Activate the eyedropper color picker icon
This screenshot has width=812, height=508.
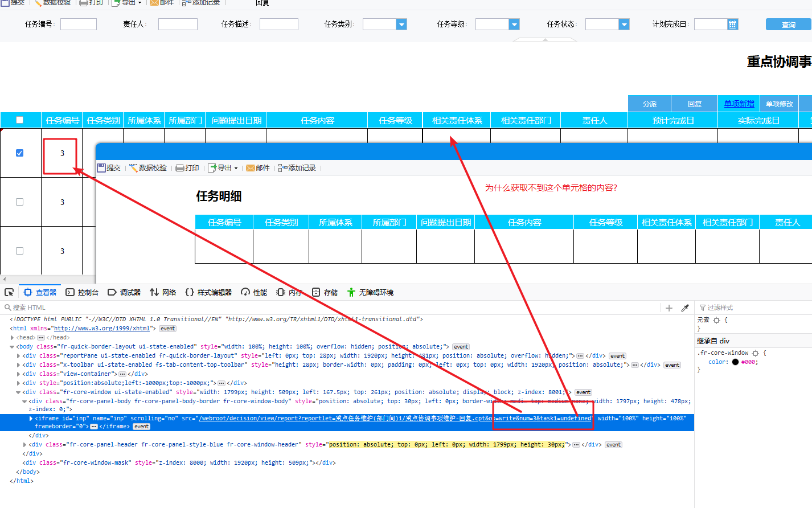click(685, 308)
